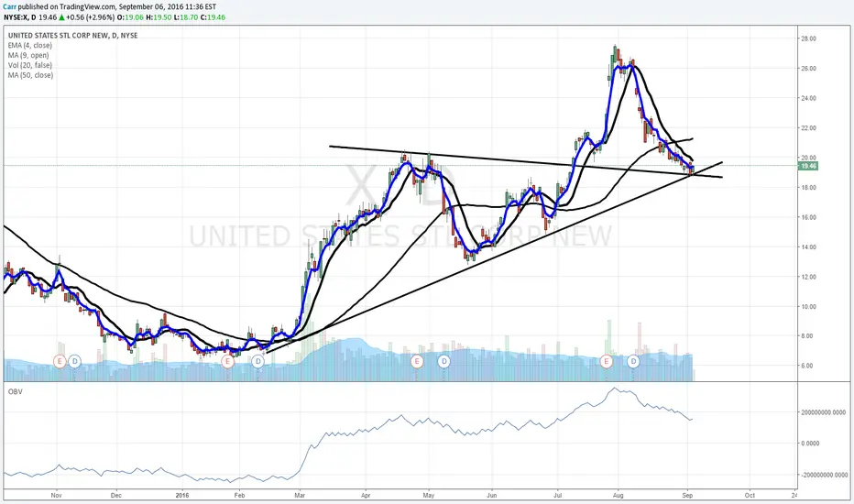Click the 12.00 price axis label
This screenshot has width=854, height=504.
(x=808, y=277)
